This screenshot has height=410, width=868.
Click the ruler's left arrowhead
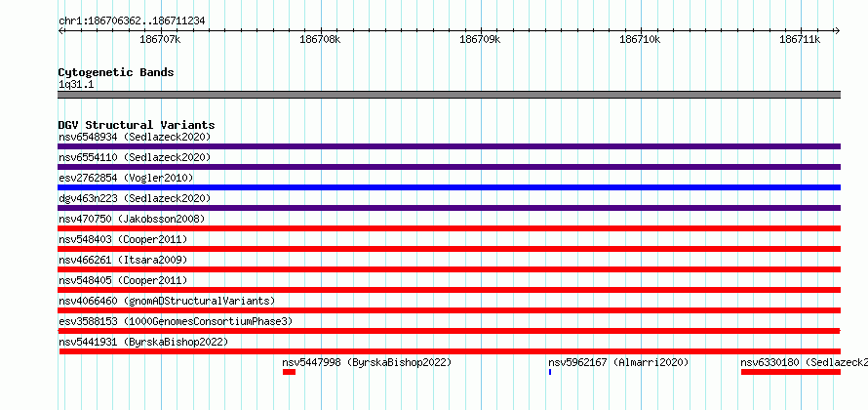pyautogui.click(x=60, y=30)
